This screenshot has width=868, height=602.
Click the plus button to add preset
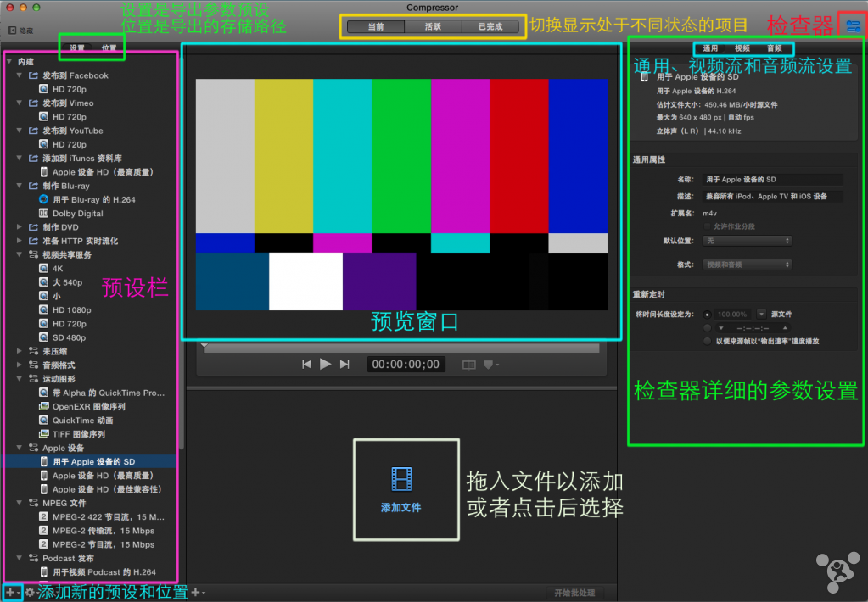pyautogui.click(x=10, y=591)
